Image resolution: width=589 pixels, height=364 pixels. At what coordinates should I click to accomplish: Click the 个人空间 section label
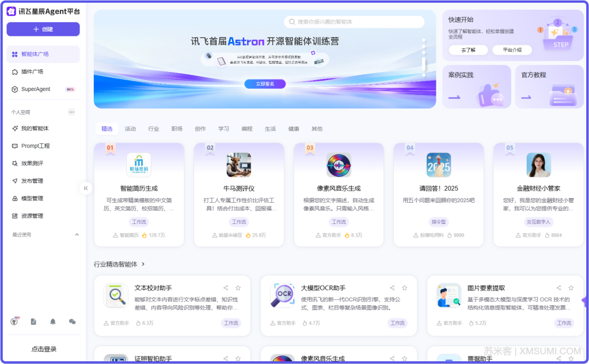(21, 112)
